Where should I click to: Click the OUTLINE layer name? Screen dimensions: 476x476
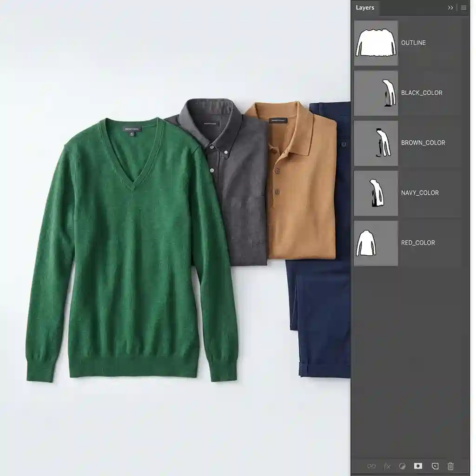pyautogui.click(x=413, y=43)
